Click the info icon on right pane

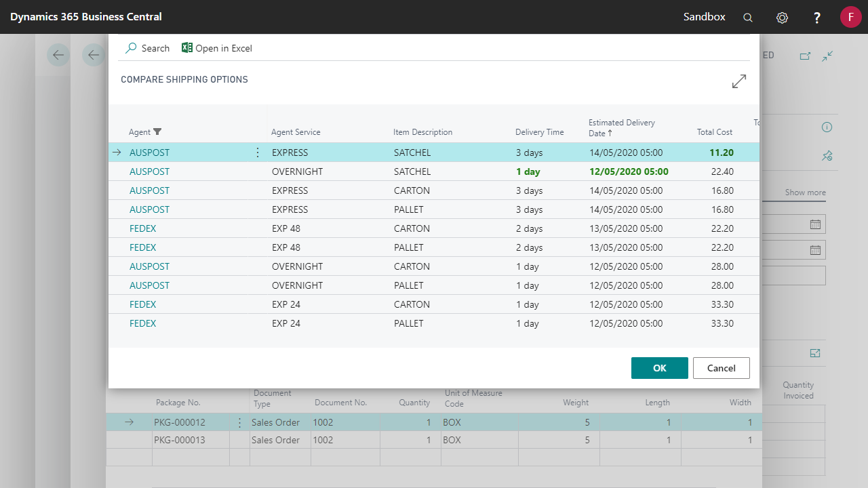827,127
